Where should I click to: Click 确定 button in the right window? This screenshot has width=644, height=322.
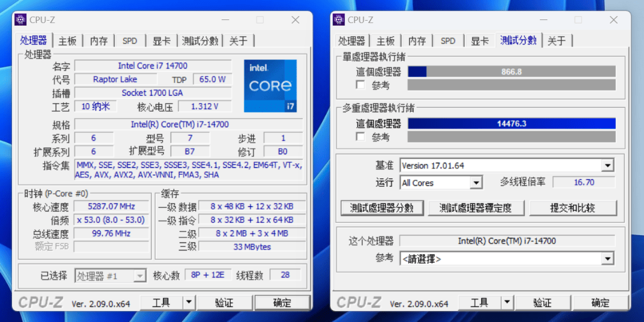[600, 303]
